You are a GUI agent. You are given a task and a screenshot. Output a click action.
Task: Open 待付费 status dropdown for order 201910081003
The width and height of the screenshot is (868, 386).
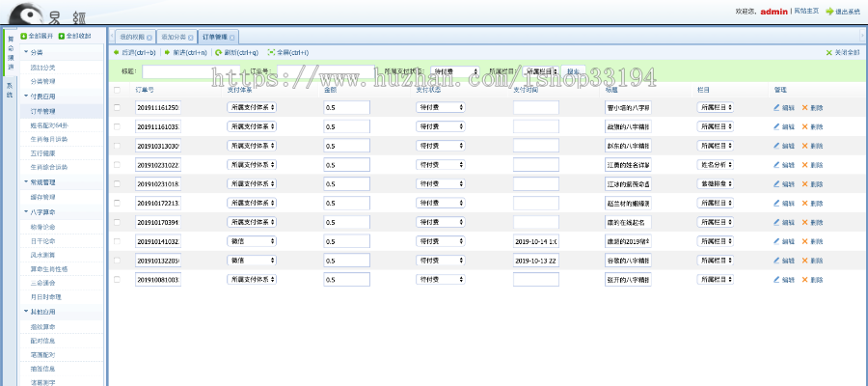click(441, 280)
